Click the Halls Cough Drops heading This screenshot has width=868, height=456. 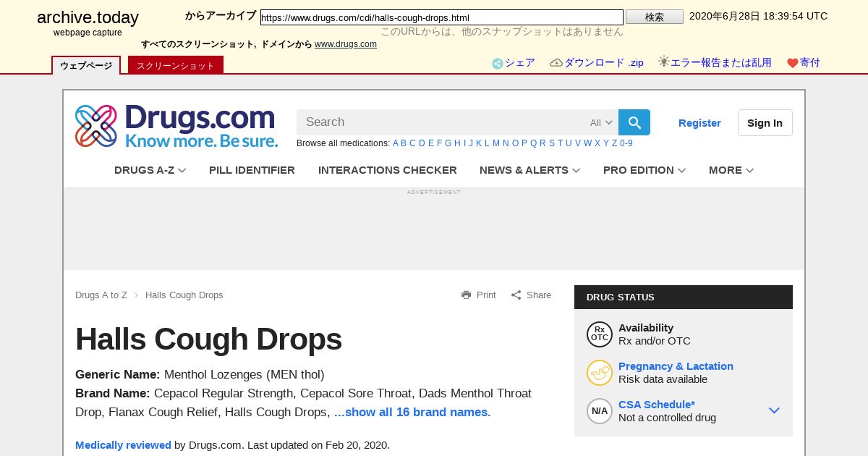(209, 339)
